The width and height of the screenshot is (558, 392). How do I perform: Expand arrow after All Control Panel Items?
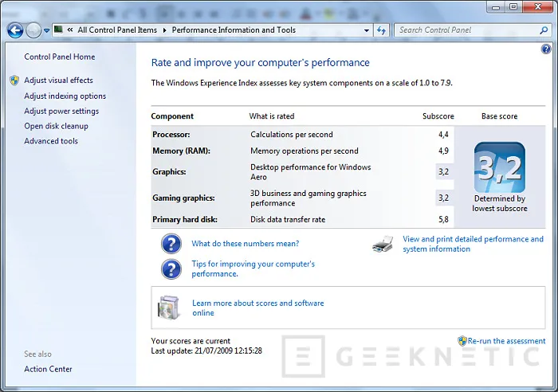click(164, 30)
